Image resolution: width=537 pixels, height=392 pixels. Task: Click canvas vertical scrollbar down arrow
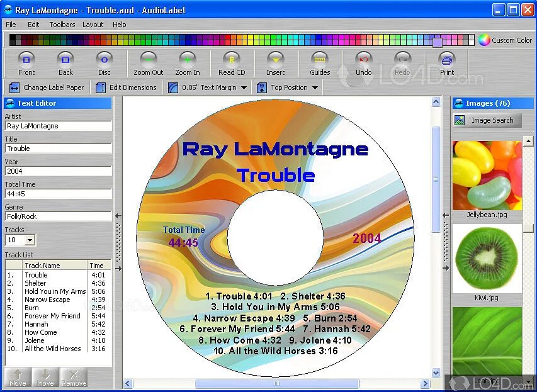(x=436, y=372)
